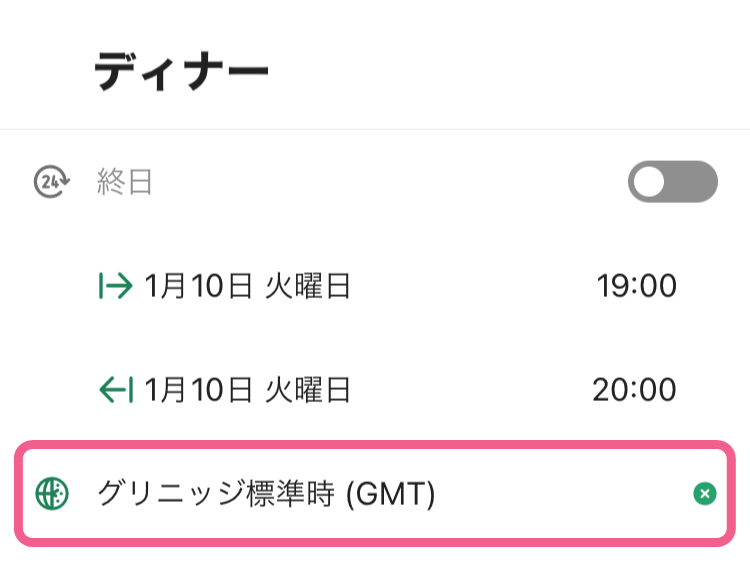This screenshot has height=570, width=750.
Task: Change the end time 20:00
Action: tap(634, 390)
